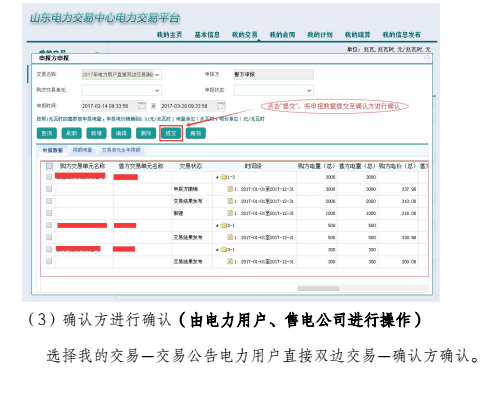Click the 1-3 folder icon in table

[x=223, y=177]
